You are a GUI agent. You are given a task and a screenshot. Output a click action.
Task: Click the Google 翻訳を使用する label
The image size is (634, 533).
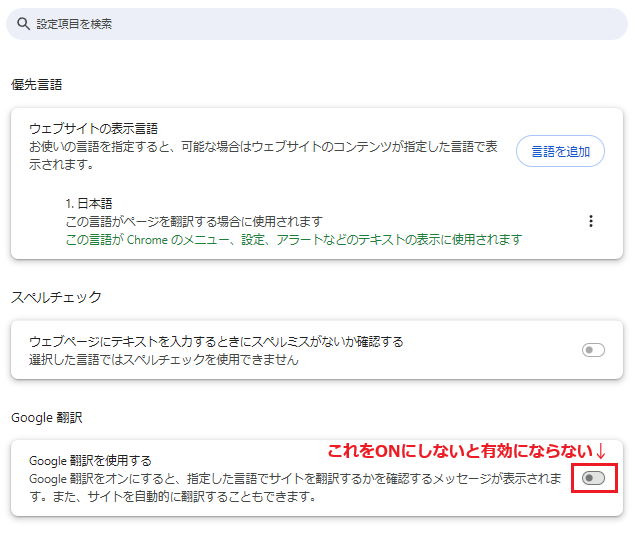point(91,461)
